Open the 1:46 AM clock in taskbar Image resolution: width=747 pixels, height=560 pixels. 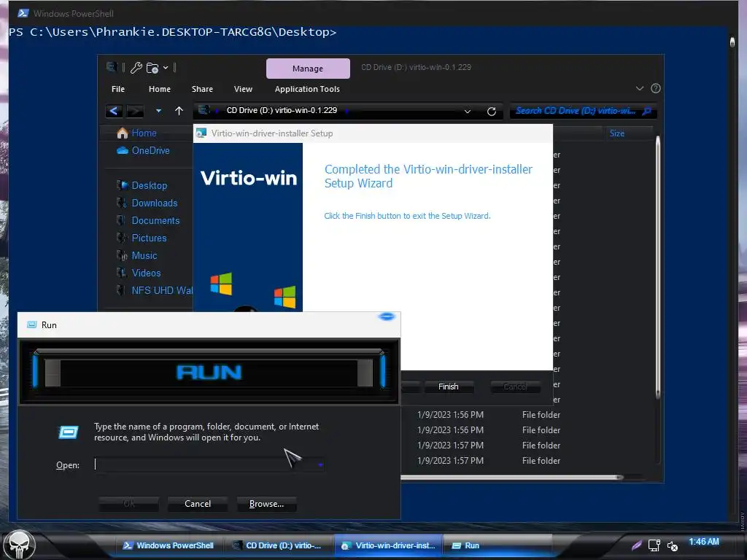tap(704, 542)
